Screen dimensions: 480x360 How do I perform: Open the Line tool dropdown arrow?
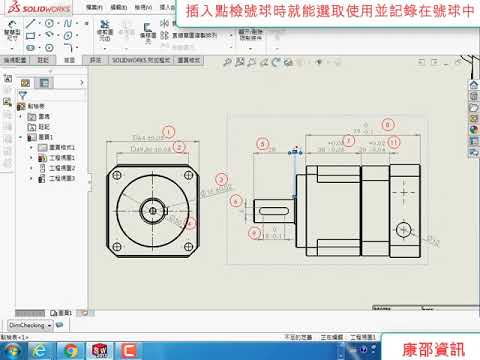[x=40, y=23]
